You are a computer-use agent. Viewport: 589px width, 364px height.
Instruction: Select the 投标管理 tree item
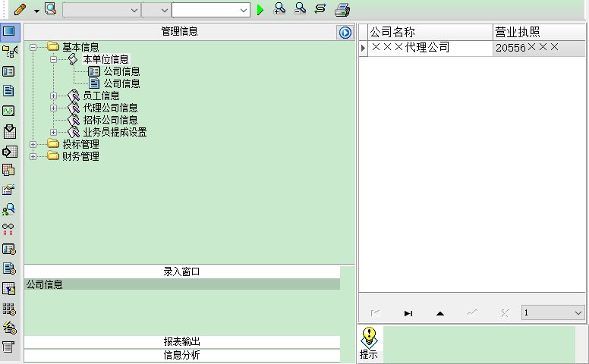click(x=80, y=145)
